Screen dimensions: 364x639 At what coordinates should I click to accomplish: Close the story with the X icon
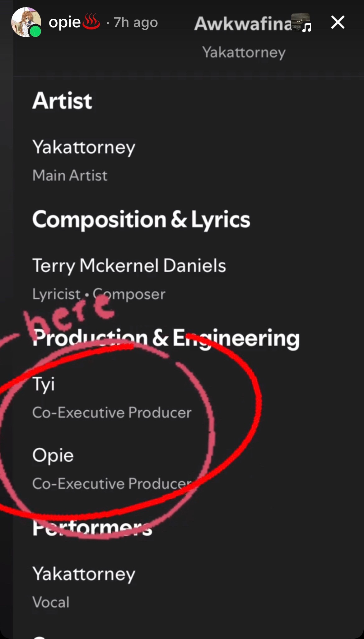[x=338, y=22]
